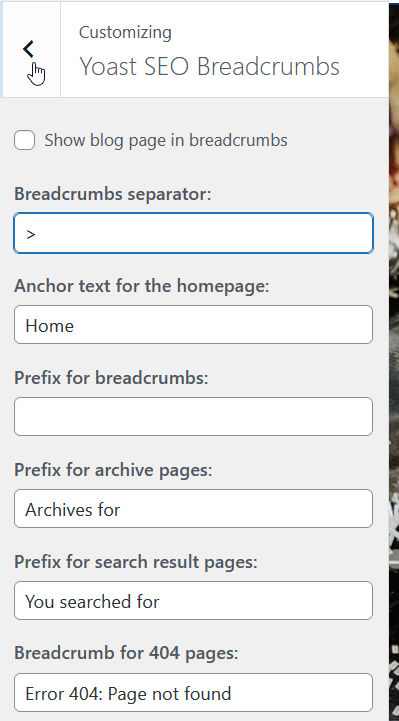Click the 'Prefix for search result pages:' label
This screenshot has width=399, height=721.
[136, 562]
